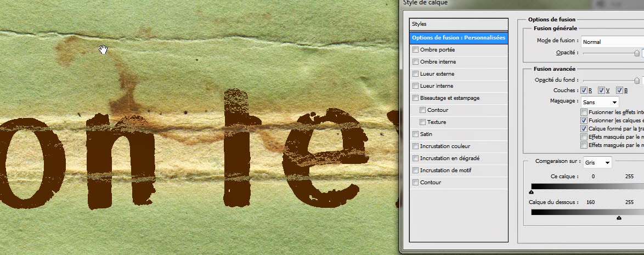The height and width of the screenshot is (255, 644).
Task: Toggle the Lueur externe checkbox
Action: [x=415, y=74]
